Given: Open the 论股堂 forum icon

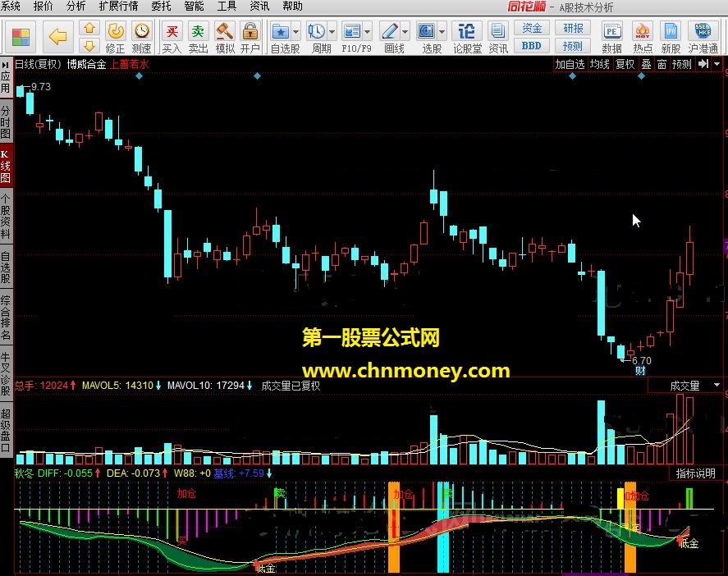Looking at the screenshot, I should [x=467, y=37].
